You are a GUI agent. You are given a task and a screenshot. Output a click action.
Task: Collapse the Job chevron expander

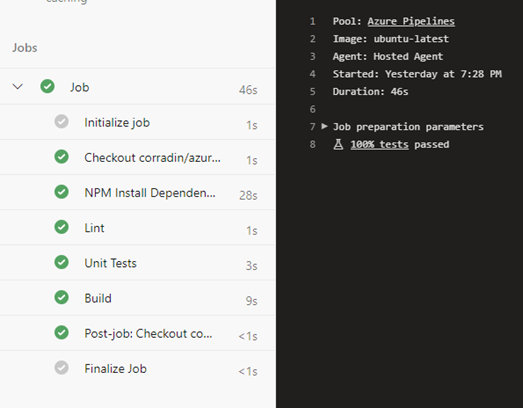pos(17,87)
